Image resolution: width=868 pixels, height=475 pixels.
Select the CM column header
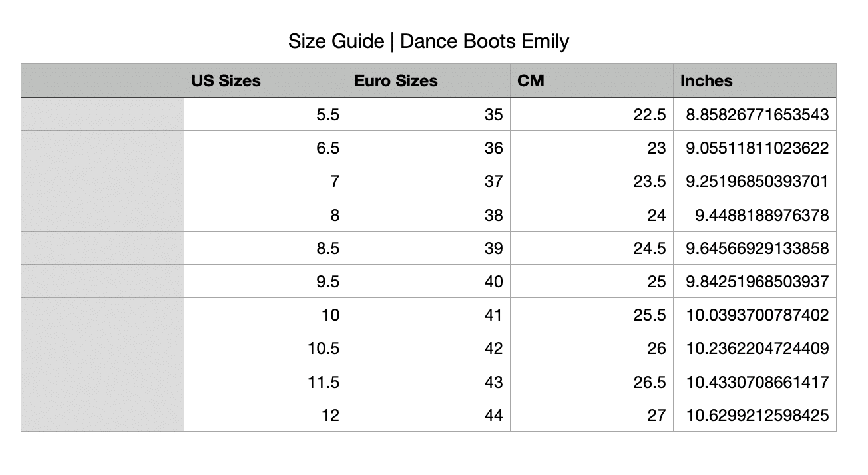click(531, 80)
